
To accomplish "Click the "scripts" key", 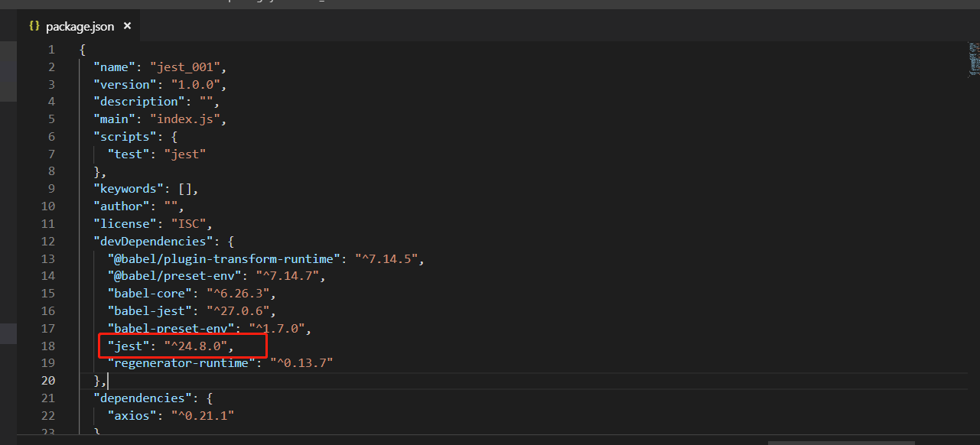I will pyautogui.click(x=125, y=137).
